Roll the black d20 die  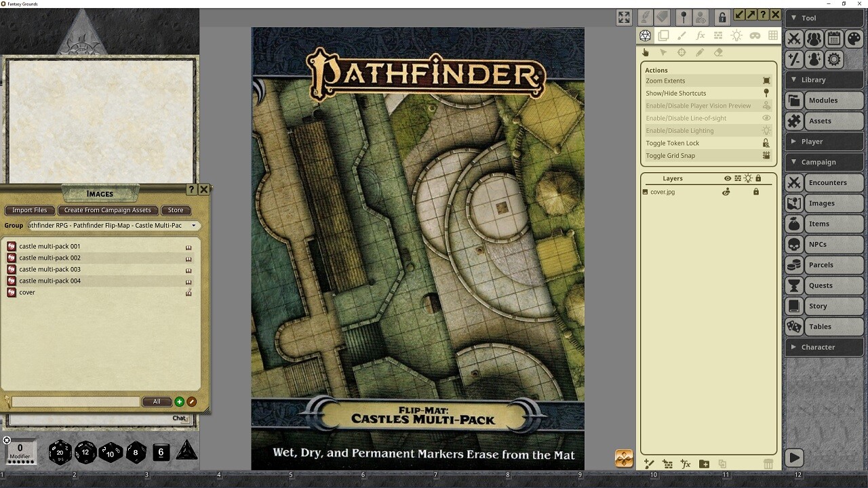pos(60,451)
